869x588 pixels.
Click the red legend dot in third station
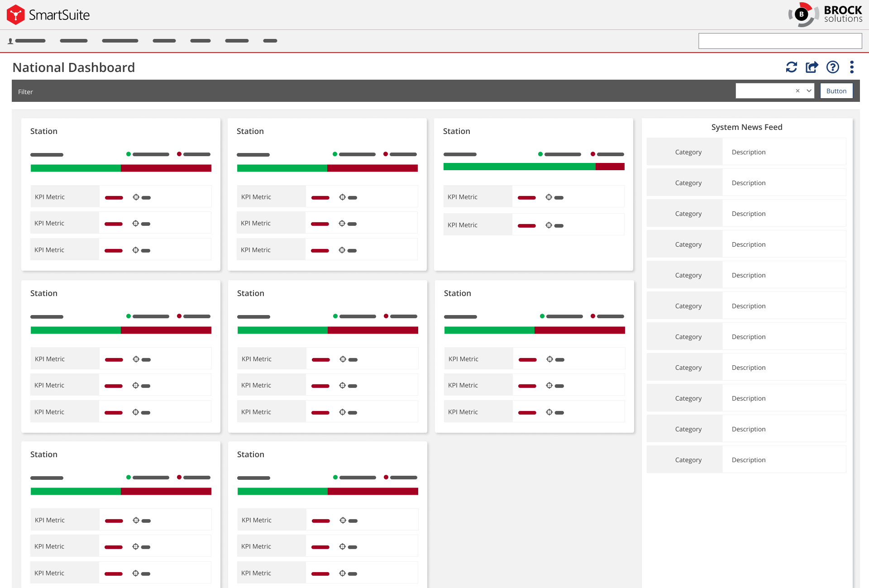click(x=593, y=154)
